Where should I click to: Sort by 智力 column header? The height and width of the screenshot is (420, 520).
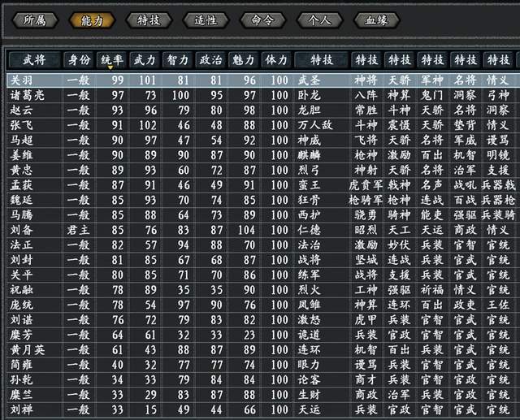pyautogui.click(x=177, y=60)
